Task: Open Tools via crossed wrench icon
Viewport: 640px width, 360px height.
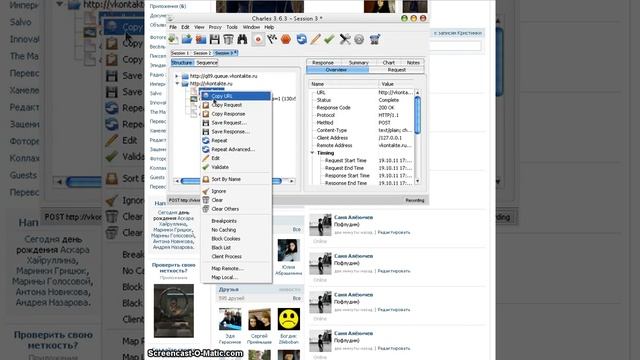Action: point(345,39)
